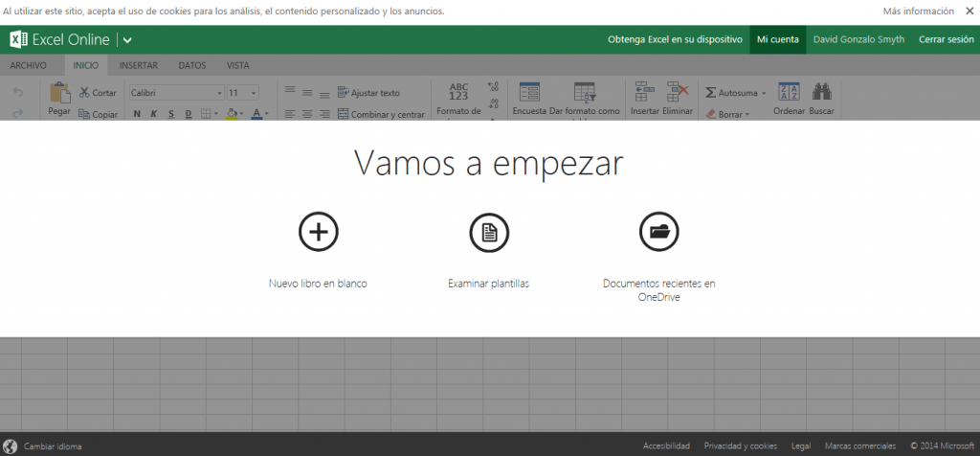Click the redo arrow in the ribbon
The height and width of the screenshot is (456, 980).
coord(18,113)
